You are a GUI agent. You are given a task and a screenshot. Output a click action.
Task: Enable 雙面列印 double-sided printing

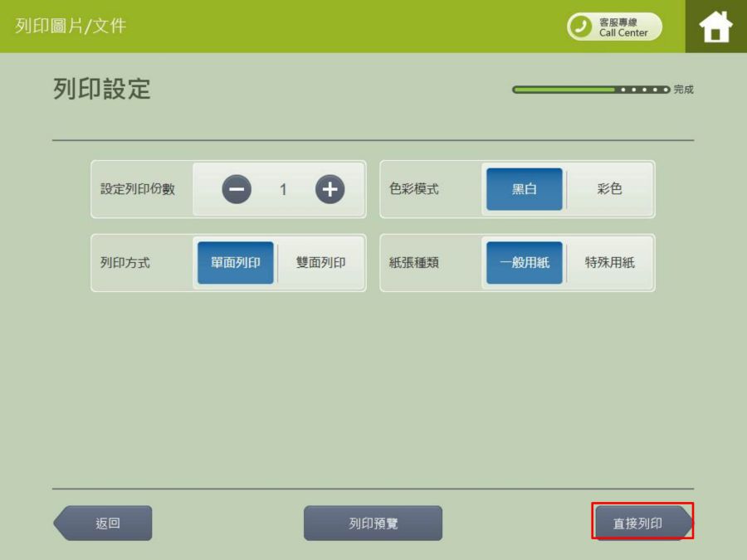[320, 263]
